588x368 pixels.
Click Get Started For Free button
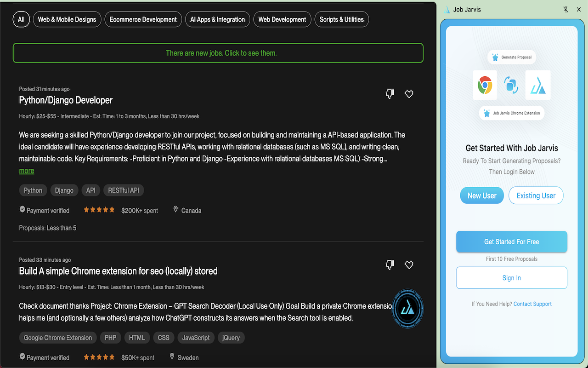[512, 241]
